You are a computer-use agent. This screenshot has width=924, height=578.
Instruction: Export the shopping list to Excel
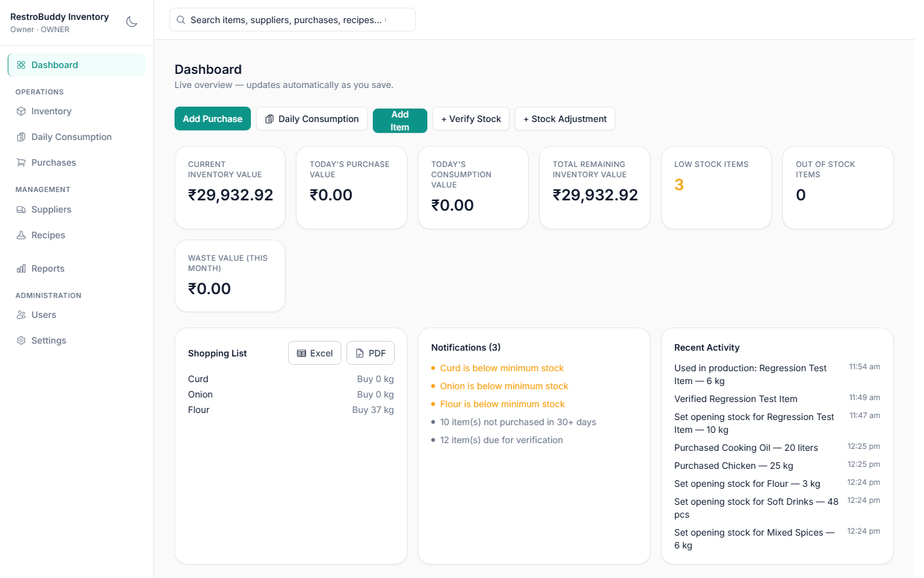tap(314, 353)
